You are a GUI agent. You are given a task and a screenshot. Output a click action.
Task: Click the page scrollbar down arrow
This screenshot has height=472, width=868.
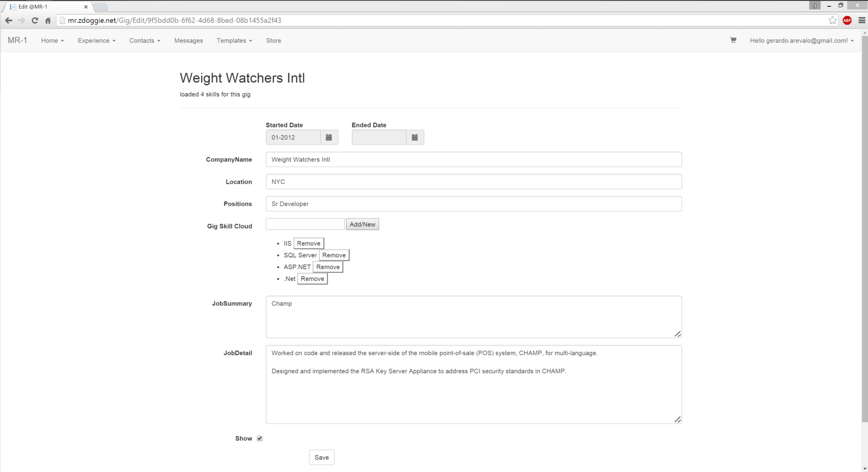[x=864, y=468]
